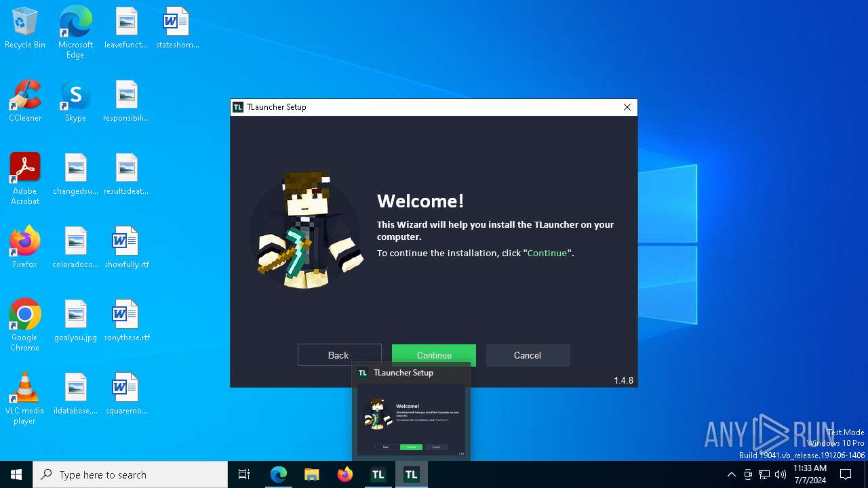Click the green 'Continue' word in instructions
The image size is (868, 488).
(x=547, y=253)
